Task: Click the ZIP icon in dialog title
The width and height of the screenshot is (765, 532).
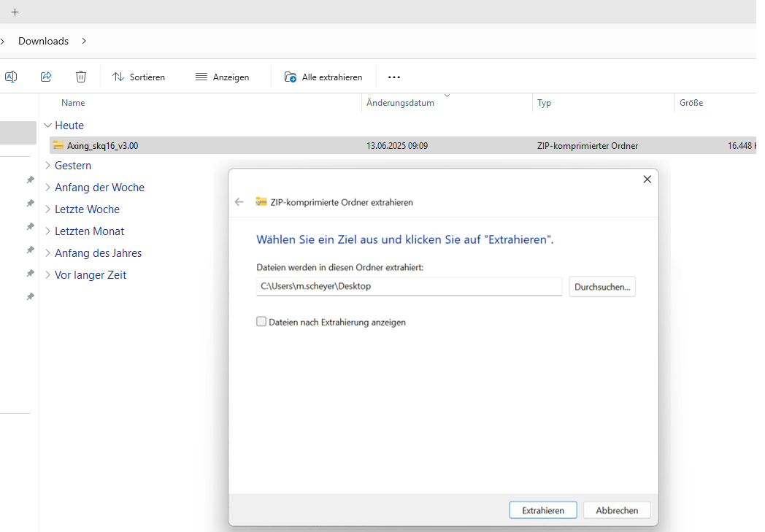Action: pyautogui.click(x=261, y=202)
